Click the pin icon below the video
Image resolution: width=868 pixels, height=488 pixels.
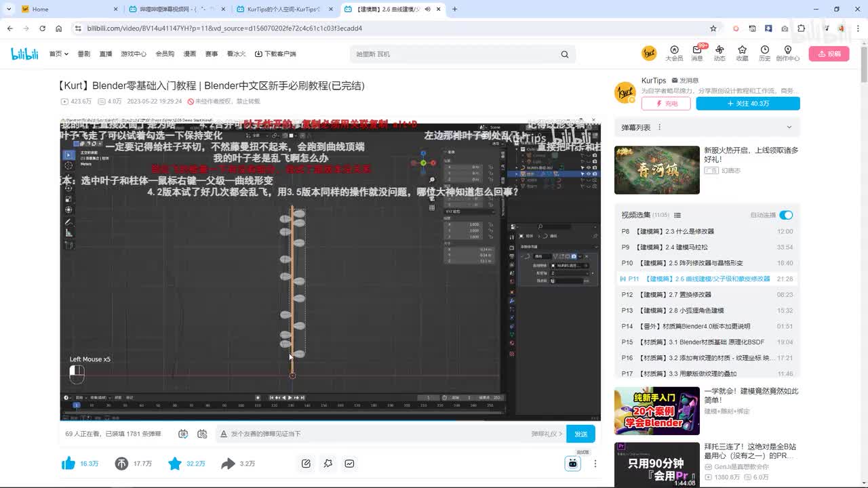328,464
